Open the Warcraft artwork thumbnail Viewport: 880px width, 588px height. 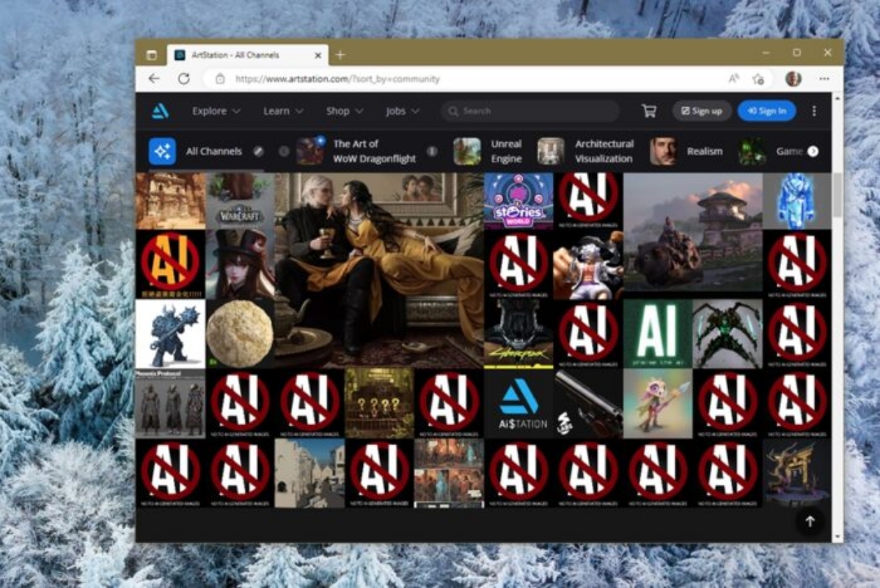click(240, 200)
